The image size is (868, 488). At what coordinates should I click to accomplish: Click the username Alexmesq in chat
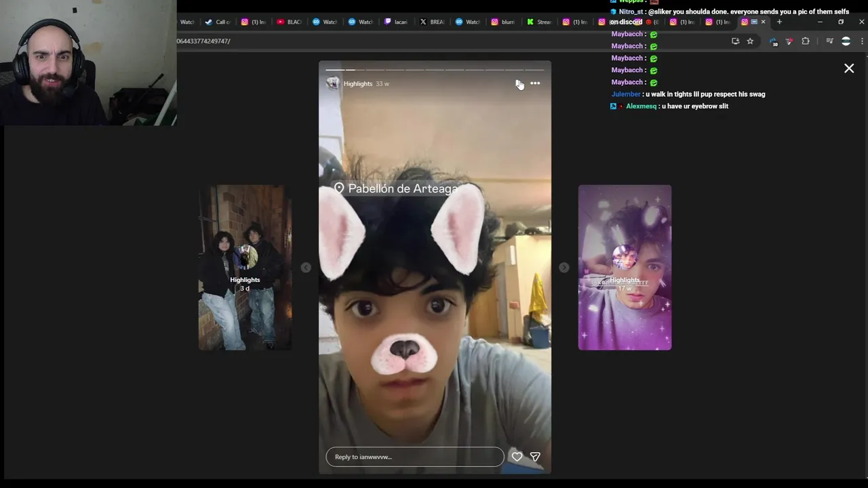[642, 106]
